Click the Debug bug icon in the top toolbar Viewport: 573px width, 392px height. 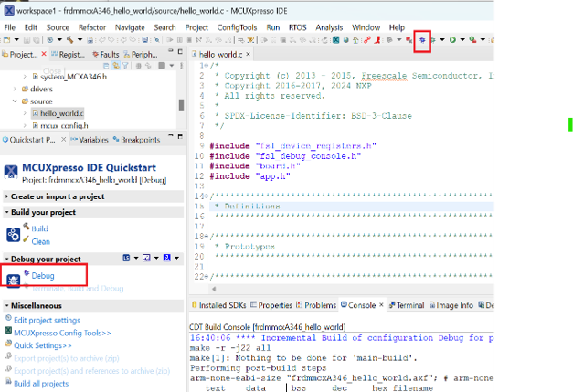(421, 40)
